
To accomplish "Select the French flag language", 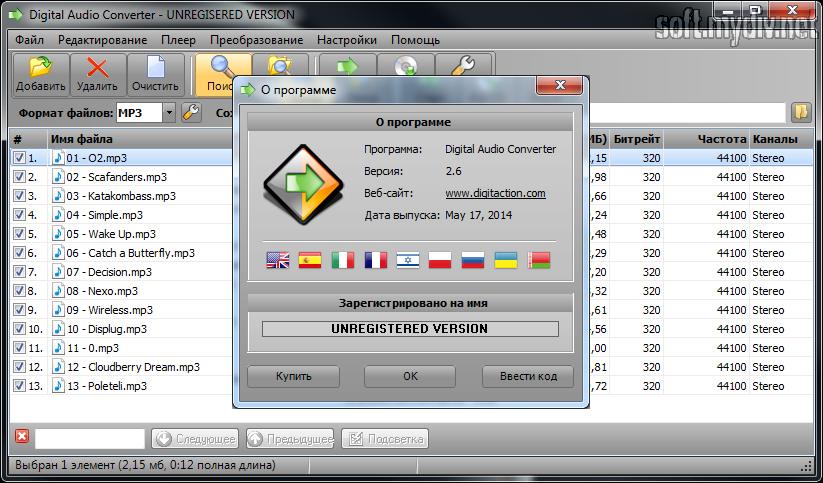I will tap(375, 260).
